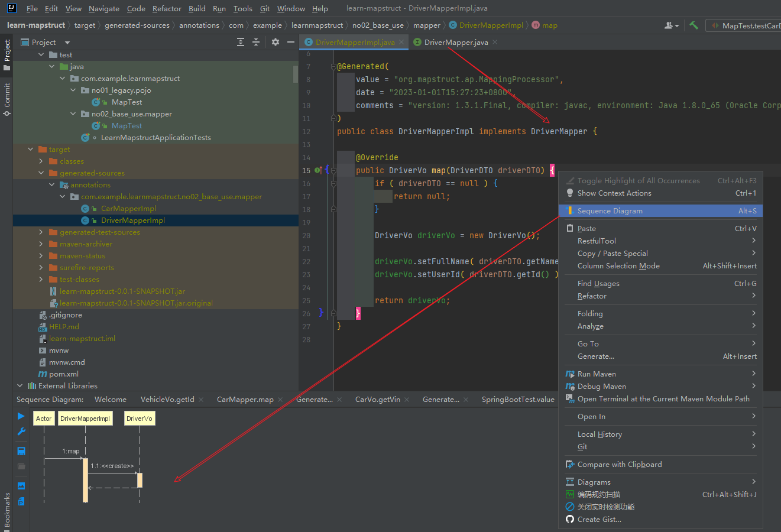Click the mapper breadcrumb in the navigation bar
781x532 pixels.
[427, 25]
